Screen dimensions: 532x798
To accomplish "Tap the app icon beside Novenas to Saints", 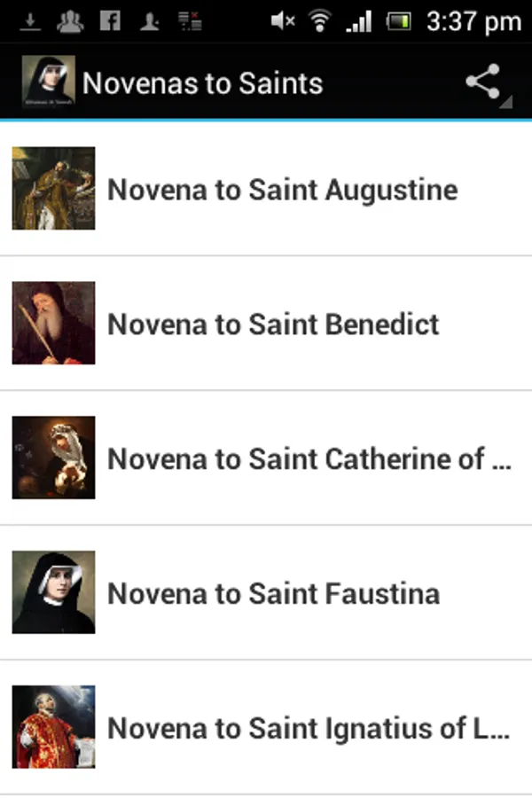I will (48, 82).
